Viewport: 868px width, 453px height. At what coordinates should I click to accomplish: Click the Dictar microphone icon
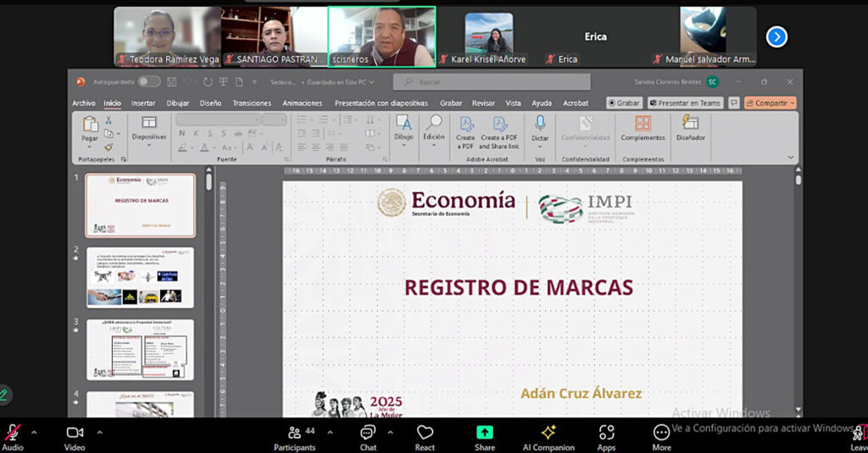pyautogui.click(x=540, y=123)
